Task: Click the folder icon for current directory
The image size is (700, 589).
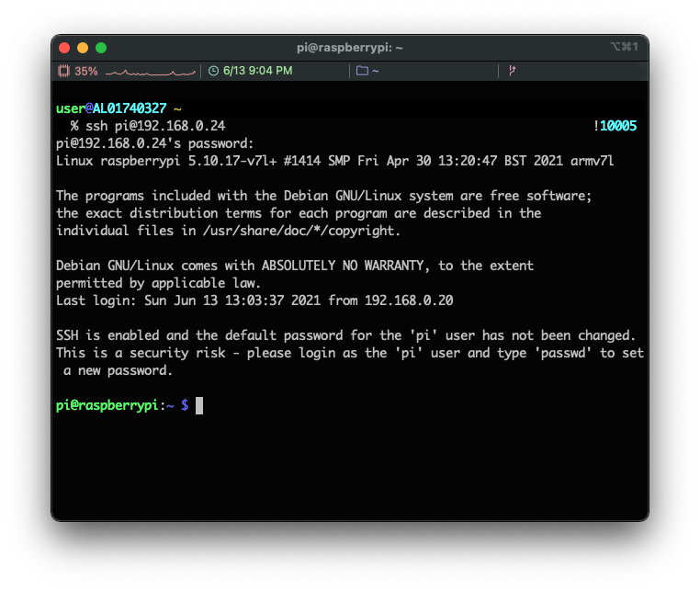Action: pos(362,71)
